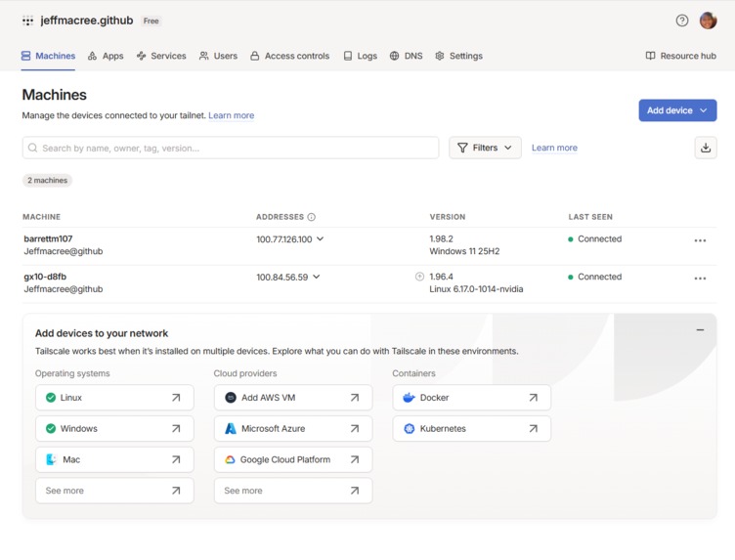The image size is (735, 560).
Task: Click the update available icon beside 1.96.4
Action: coord(419,277)
